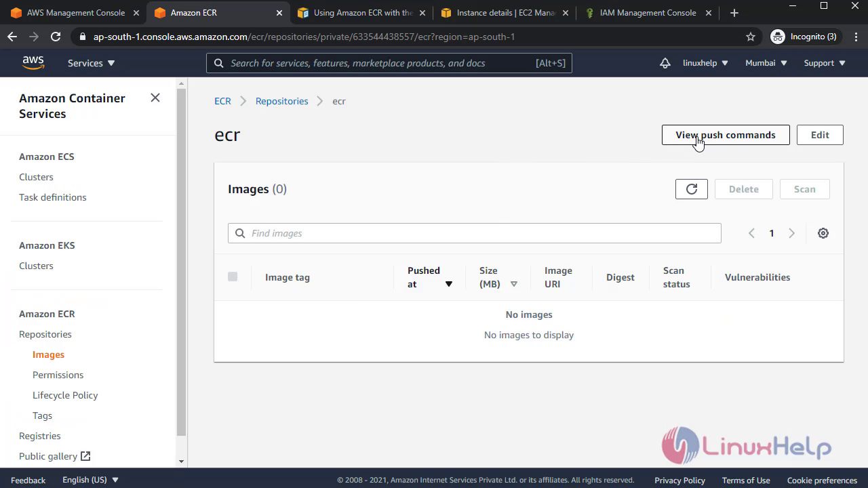
Task: Open Terms of Use footer link
Action: pyautogui.click(x=746, y=480)
